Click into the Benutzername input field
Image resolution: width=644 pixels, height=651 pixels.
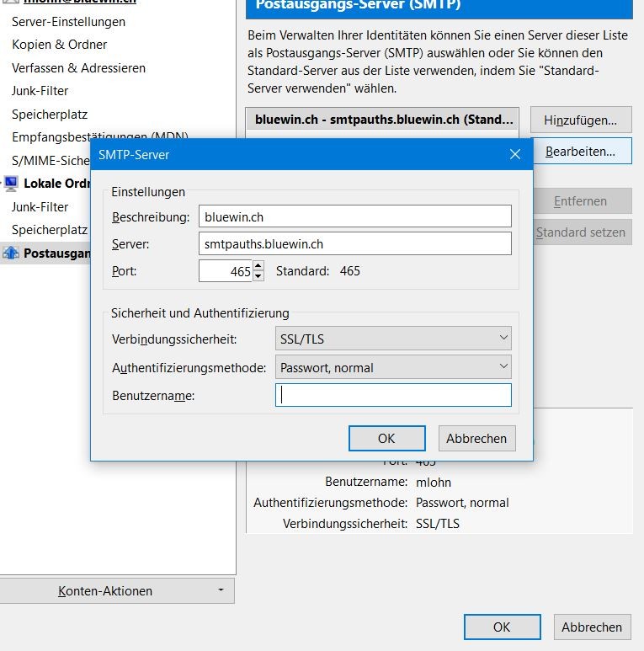[x=393, y=395]
